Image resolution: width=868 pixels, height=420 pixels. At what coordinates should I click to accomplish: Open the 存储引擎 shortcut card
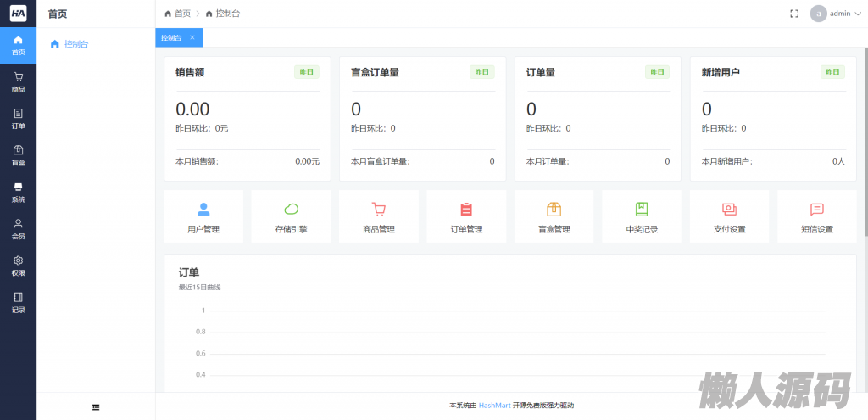tap(291, 217)
